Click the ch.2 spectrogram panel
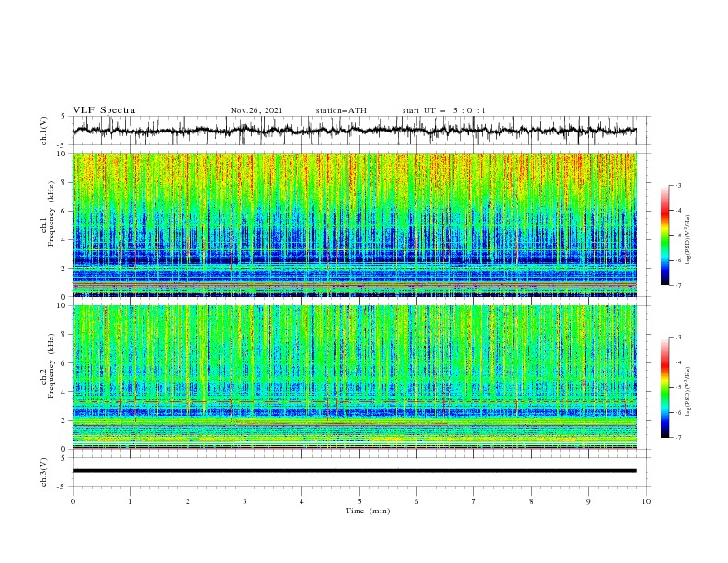Image resolution: width=728 pixels, height=563 pixels. click(354, 377)
